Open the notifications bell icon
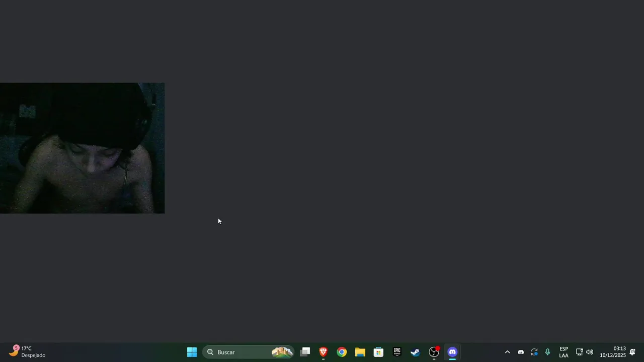The image size is (644, 362). (632, 352)
